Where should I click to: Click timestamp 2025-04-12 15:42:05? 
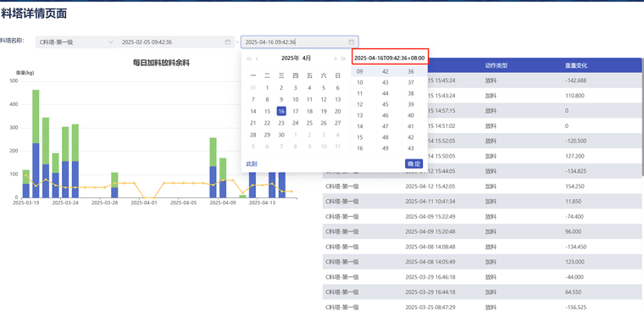(430, 186)
